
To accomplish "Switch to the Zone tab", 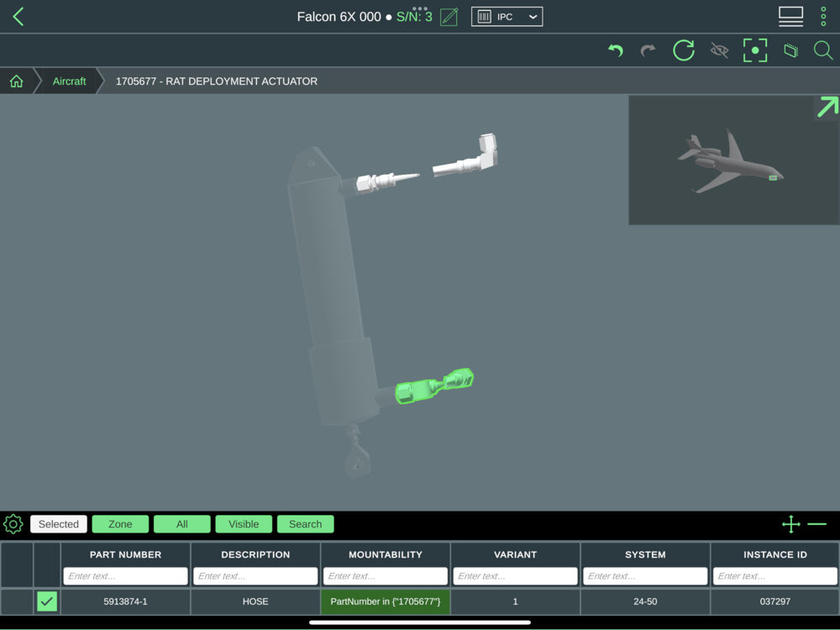I will coord(120,524).
